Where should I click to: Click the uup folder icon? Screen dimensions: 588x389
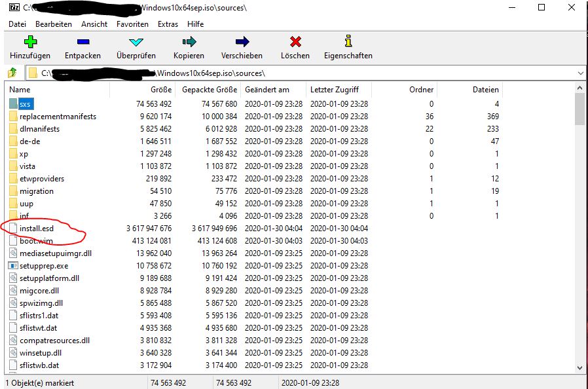point(13,203)
